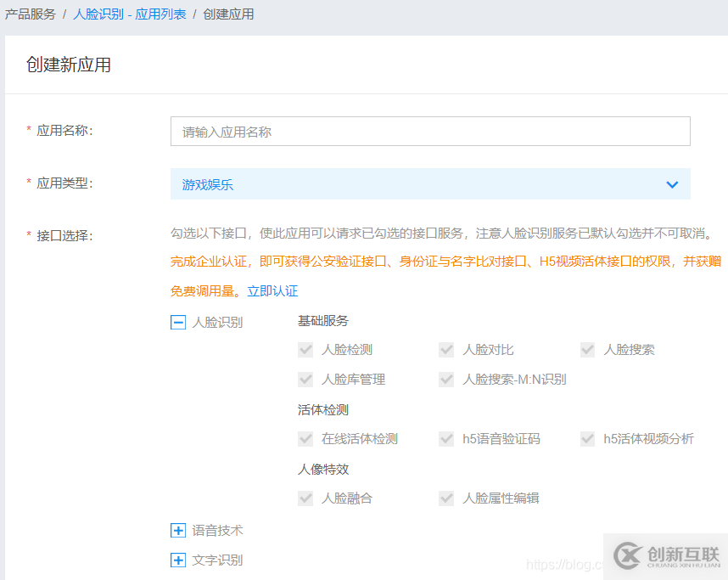
Task: Collapse the 人脸识别 interface section
Action: click(x=177, y=321)
